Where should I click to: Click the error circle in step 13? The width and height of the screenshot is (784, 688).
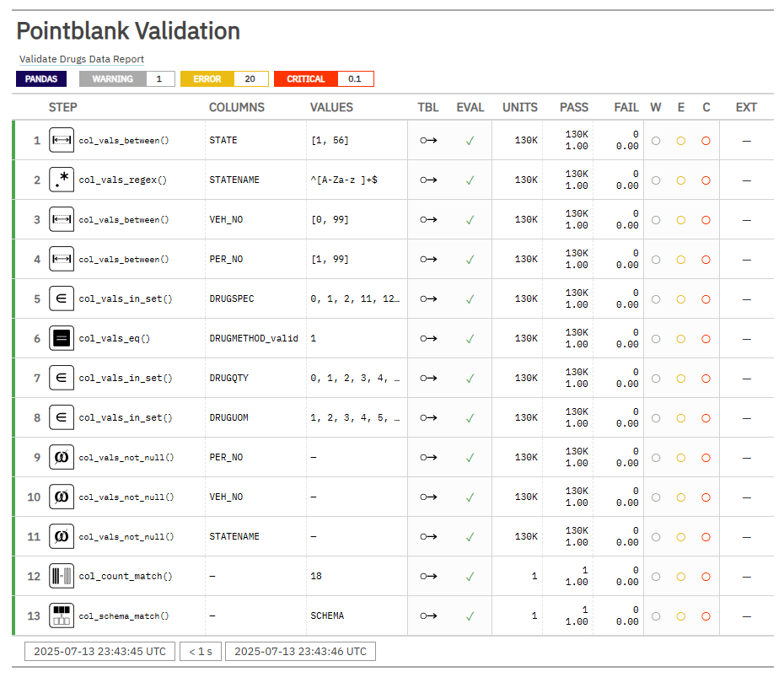point(681,616)
